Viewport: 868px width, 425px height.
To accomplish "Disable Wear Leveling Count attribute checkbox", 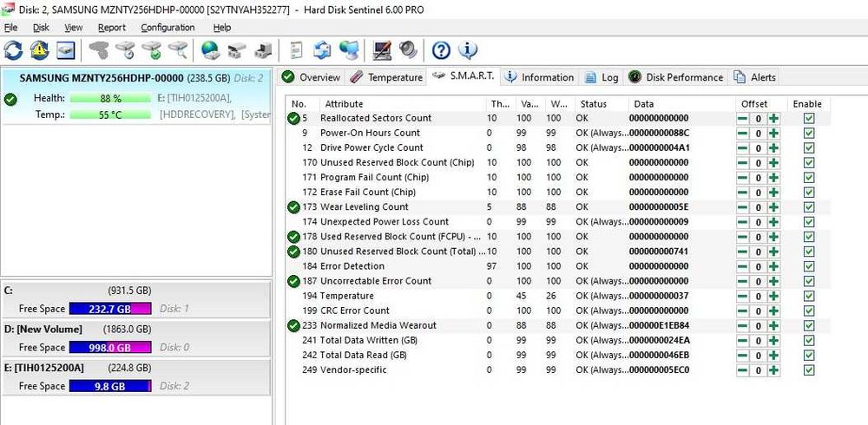I will 809,207.
